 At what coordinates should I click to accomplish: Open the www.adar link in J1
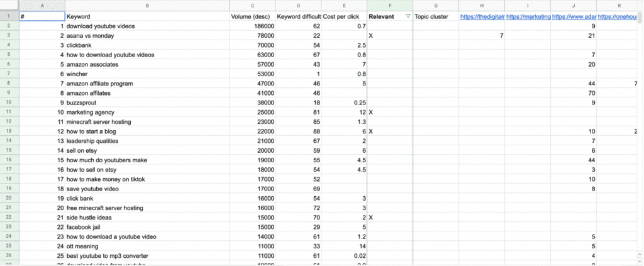click(x=574, y=16)
